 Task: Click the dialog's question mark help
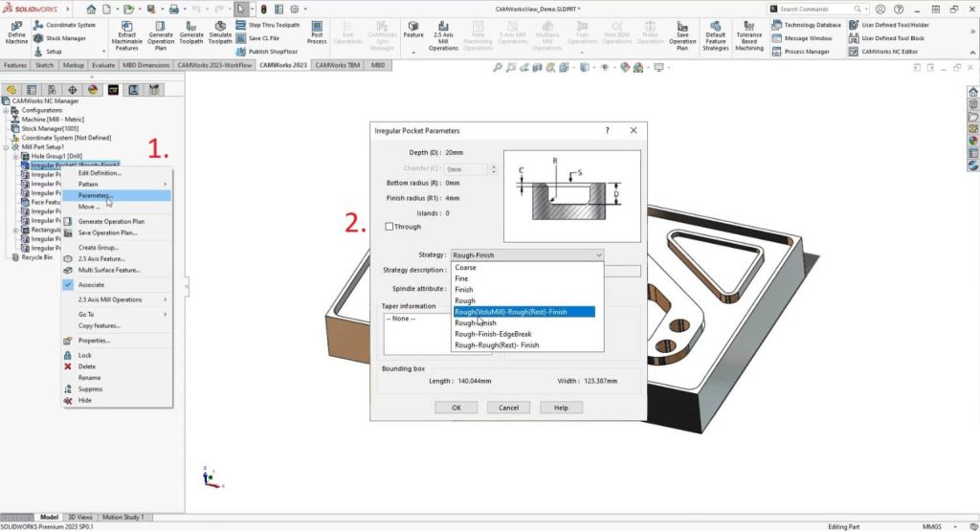pos(607,130)
